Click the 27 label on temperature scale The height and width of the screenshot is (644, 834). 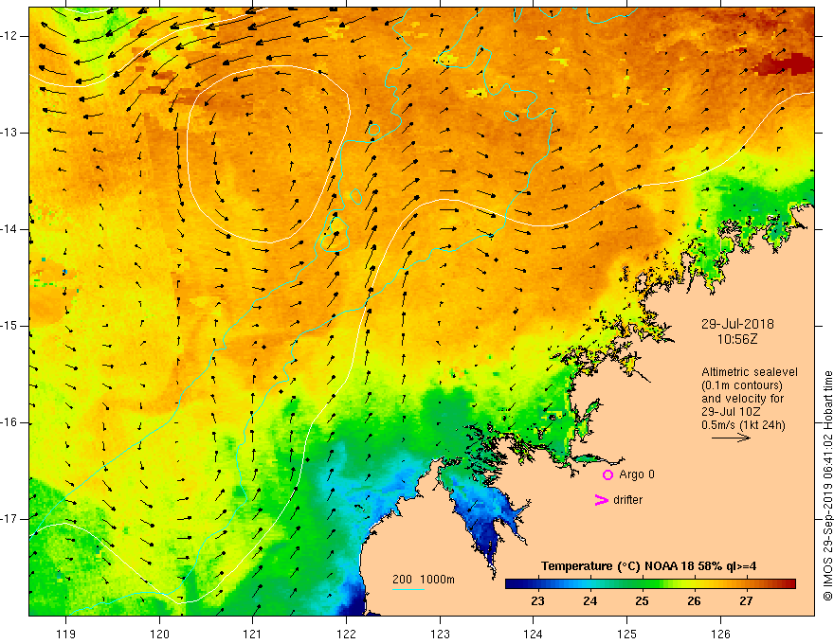(x=746, y=601)
